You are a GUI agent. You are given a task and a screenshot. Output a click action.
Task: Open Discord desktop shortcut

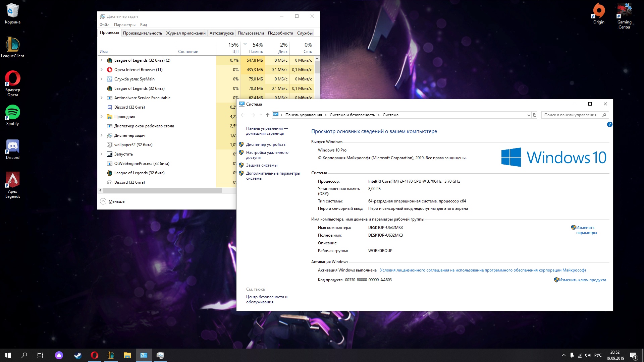(x=12, y=149)
